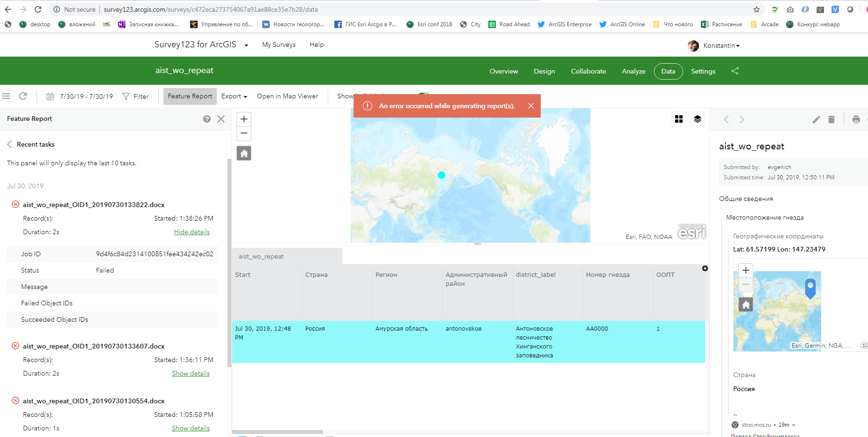Image resolution: width=868 pixels, height=437 pixels.
Task: Switch to the Design tab
Action: tap(544, 71)
